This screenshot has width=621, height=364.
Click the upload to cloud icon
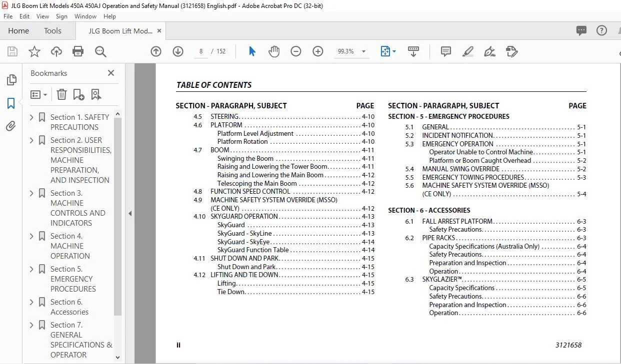pyautogui.click(x=56, y=51)
